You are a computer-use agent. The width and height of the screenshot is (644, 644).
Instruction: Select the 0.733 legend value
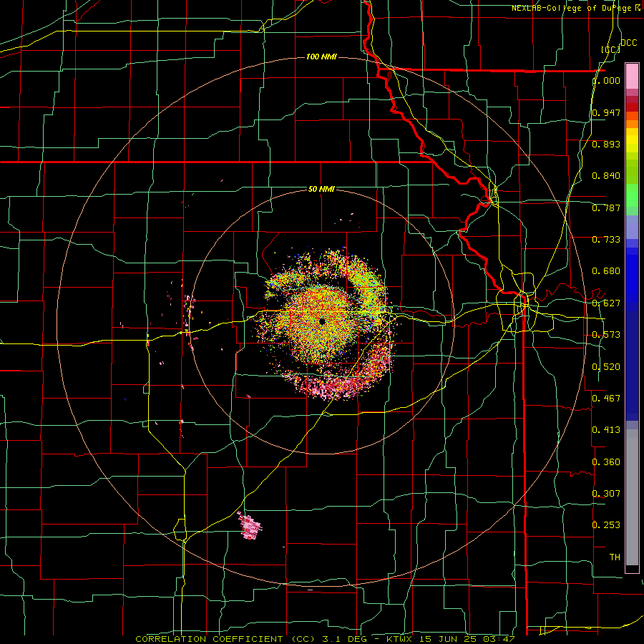pos(606,240)
